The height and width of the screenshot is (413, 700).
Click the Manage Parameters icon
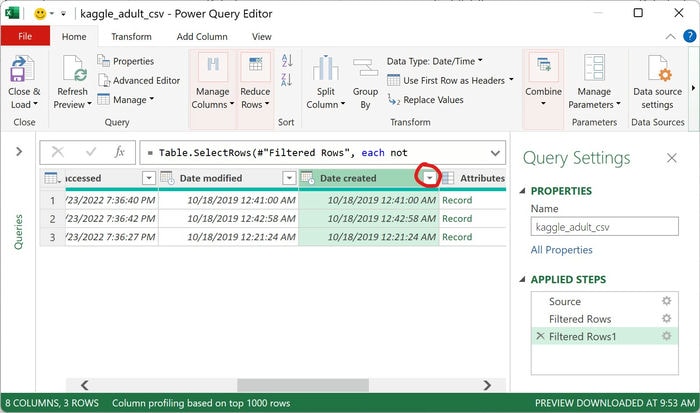pyautogui.click(x=594, y=68)
